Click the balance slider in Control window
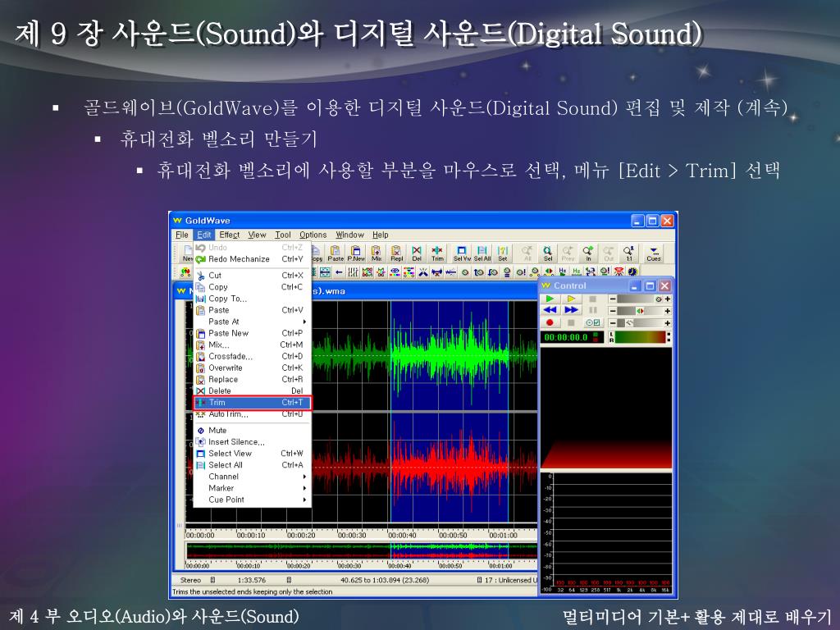The image size is (840, 630). tap(640, 311)
